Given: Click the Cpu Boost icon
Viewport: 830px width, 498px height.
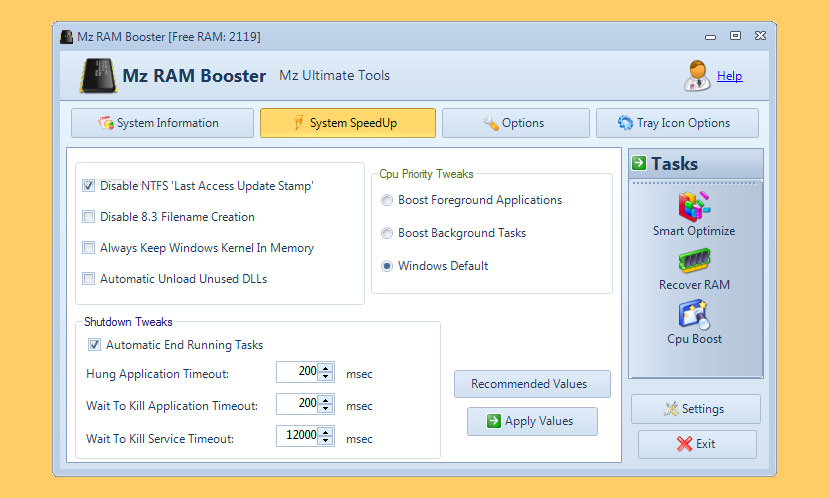Looking at the screenshot, I should click(x=694, y=316).
